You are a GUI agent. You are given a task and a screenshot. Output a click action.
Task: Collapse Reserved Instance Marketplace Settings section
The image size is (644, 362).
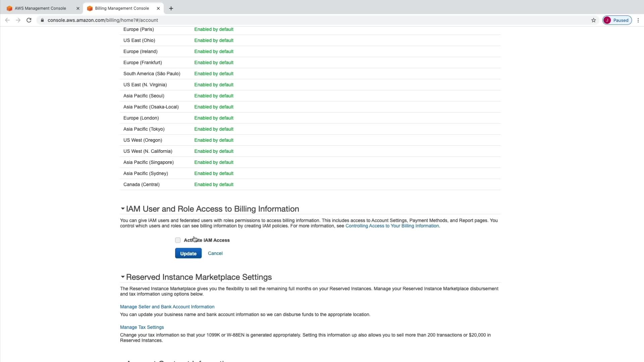[123, 277]
